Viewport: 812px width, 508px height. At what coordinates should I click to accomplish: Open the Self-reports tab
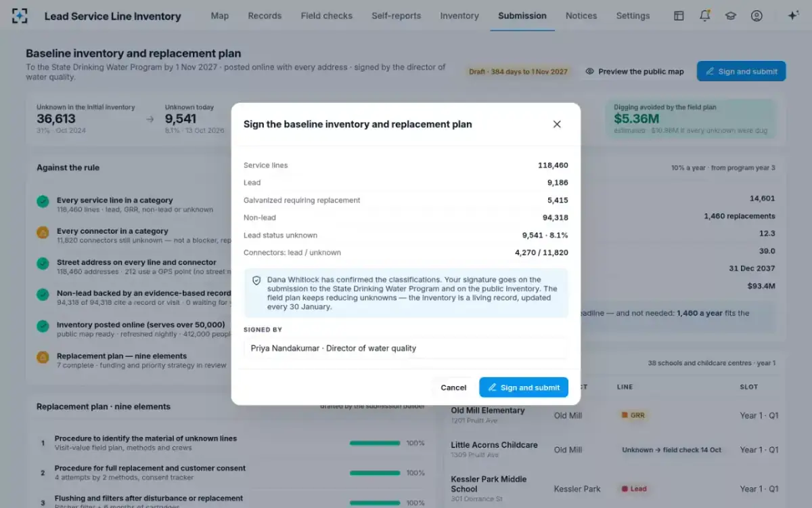point(396,16)
